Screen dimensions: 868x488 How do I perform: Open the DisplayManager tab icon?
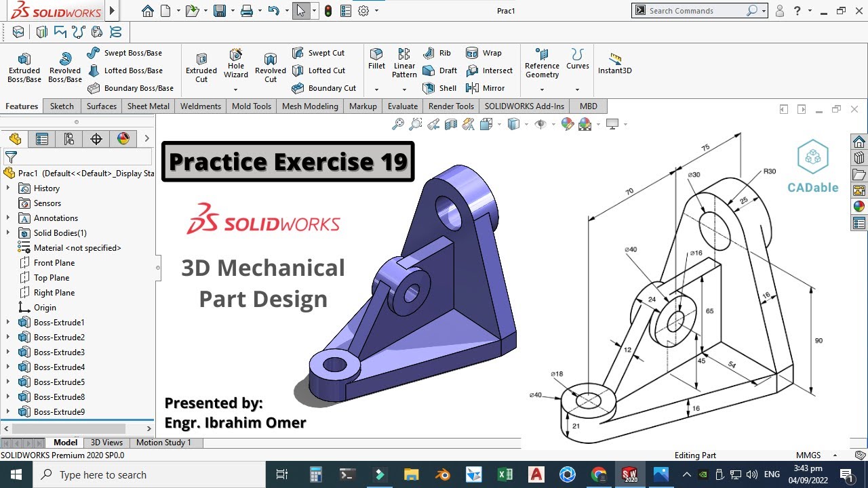[x=123, y=139]
